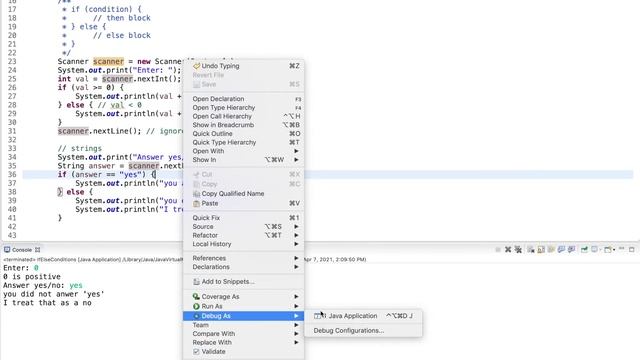Open Debug Configurations...

[x=349, y=331]
